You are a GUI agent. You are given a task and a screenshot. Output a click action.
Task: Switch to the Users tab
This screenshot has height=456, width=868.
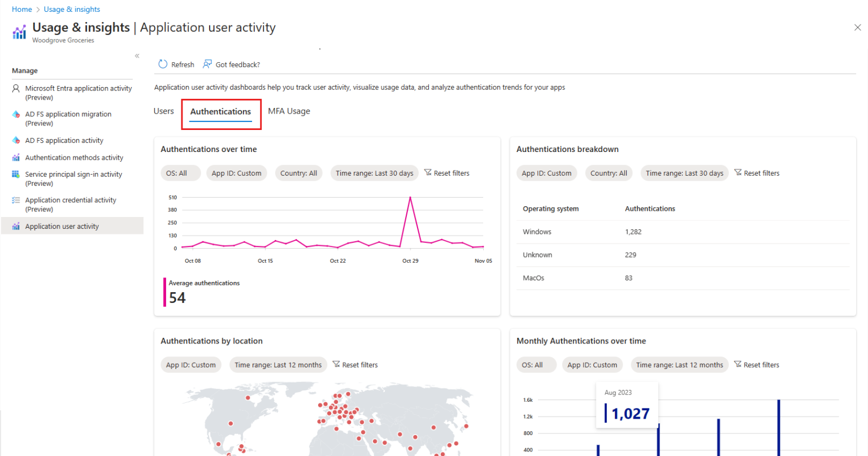pos(163,111)
